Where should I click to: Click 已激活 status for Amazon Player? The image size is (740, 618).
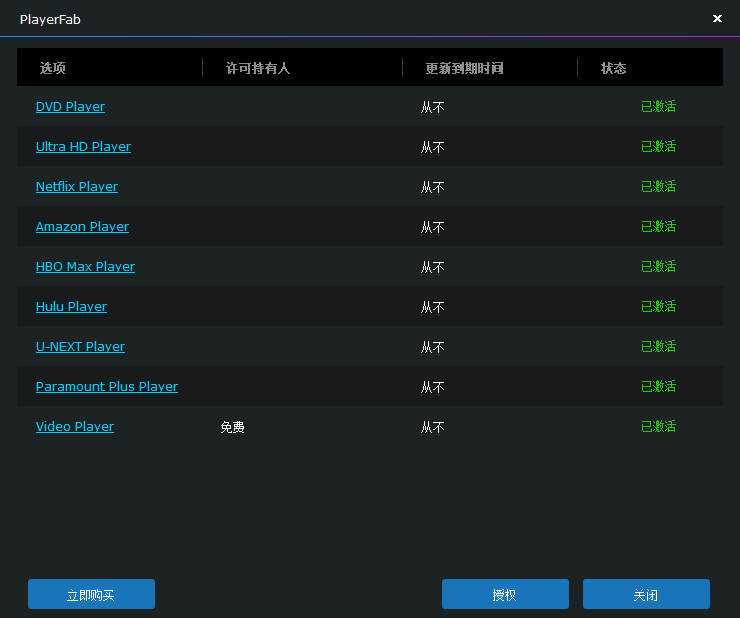658,227
